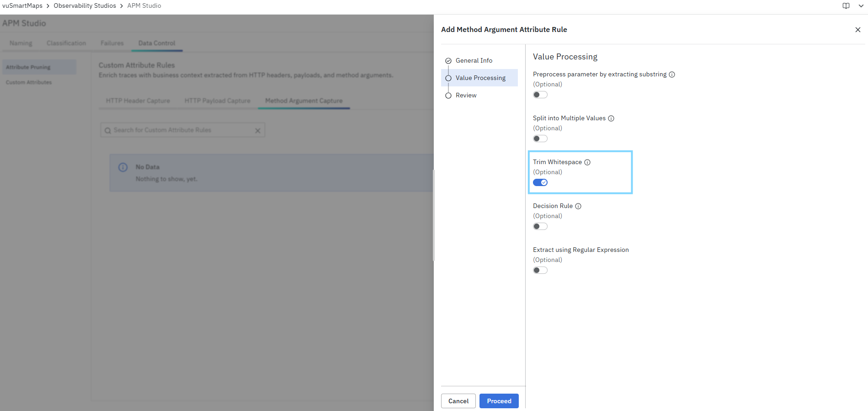
Task: Show info icon for Trim Whitespace
Action: tap(587, 162)
